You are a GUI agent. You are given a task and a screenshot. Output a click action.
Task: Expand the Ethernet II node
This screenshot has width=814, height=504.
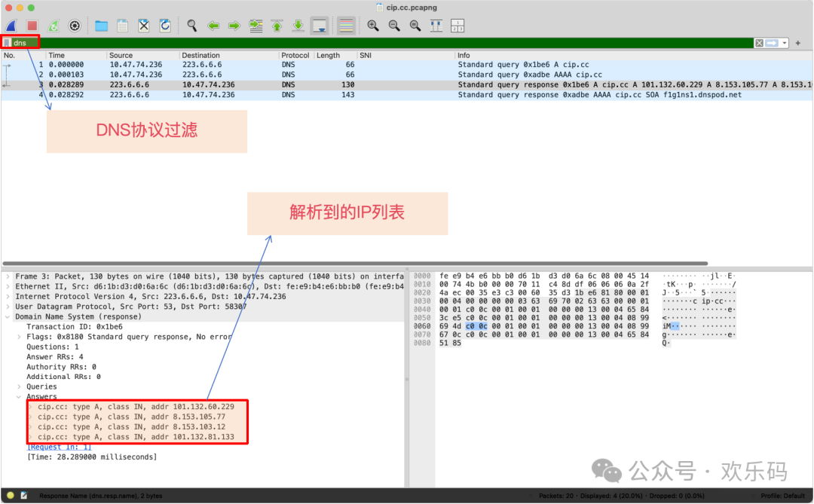(x=8, y=286)
